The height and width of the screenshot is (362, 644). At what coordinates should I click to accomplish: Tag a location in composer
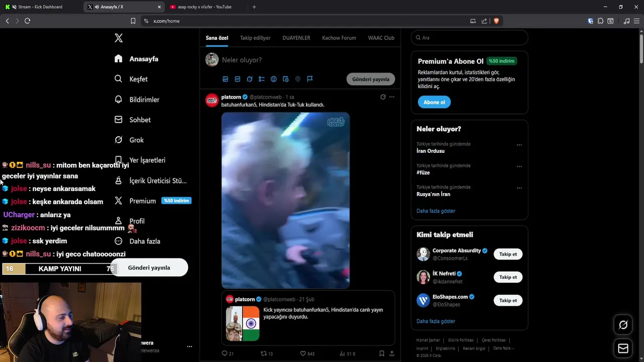pyautogui.click(x=298, y=79)
